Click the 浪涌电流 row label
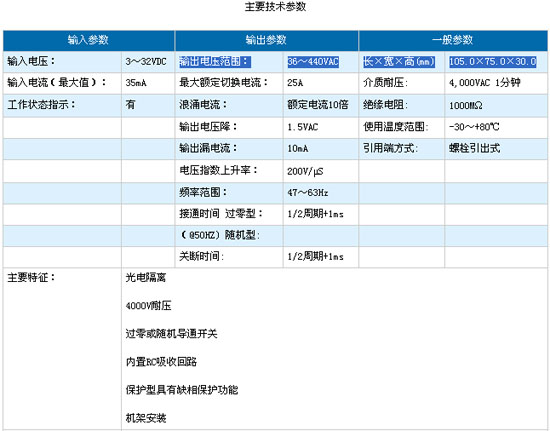The image size is (550, 431). click(203, 105)
